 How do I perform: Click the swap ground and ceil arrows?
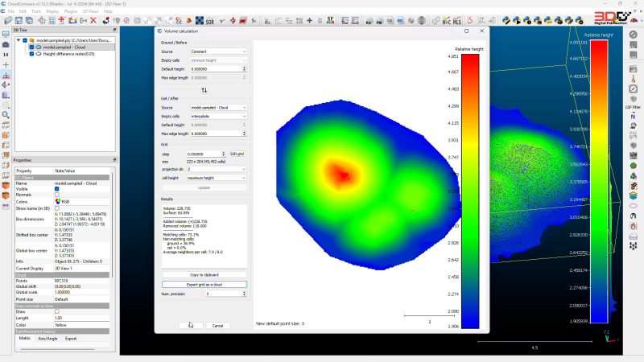click(x=204, y=90)
